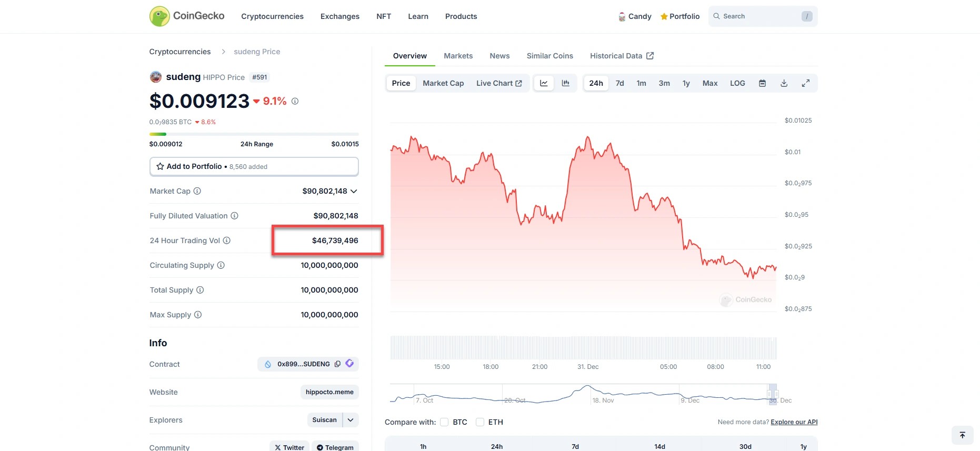Image resolution: width=980 pixels, height=451 pixels.
Task: Copy the sudeng contract address
Action: (x=337, y=364)
